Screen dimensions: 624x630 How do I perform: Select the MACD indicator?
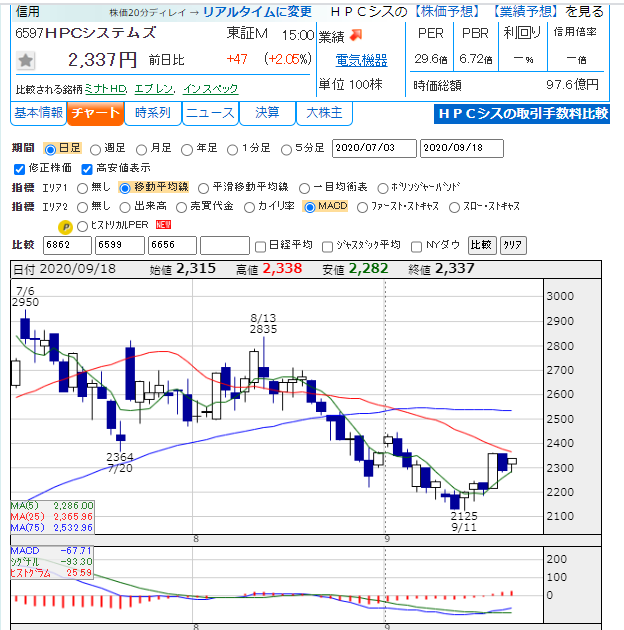click(309, 207)
